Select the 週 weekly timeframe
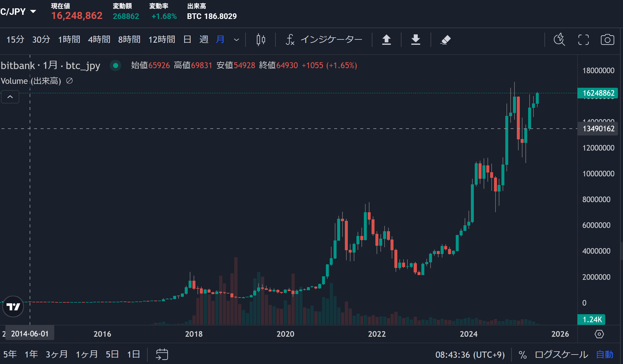623x364 pixels. [204, 39]
